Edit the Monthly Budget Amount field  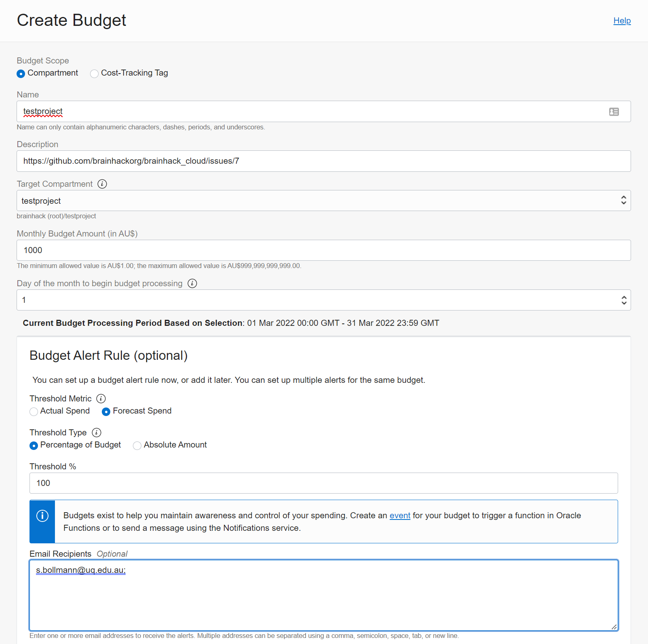click(324, 250)
